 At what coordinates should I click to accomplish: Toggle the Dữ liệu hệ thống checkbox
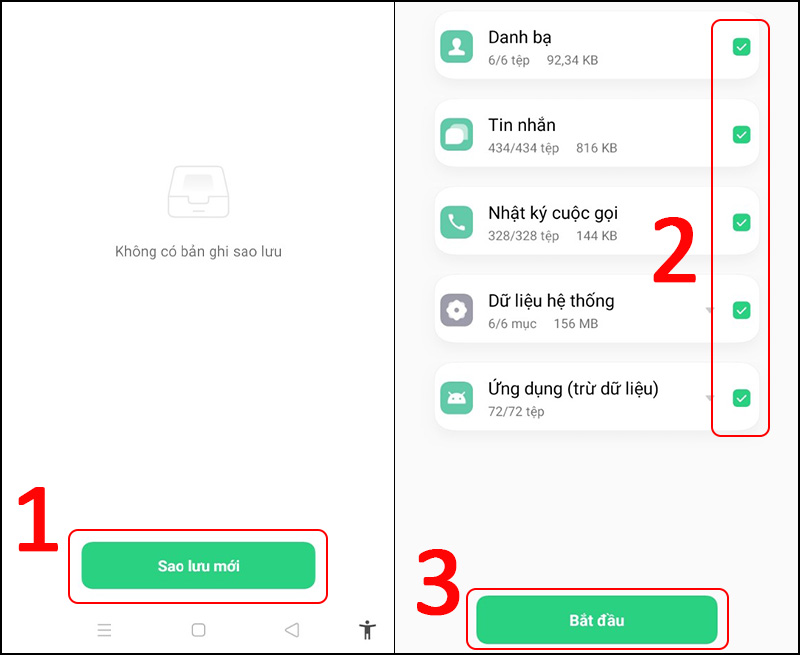[x=741, y=310]
